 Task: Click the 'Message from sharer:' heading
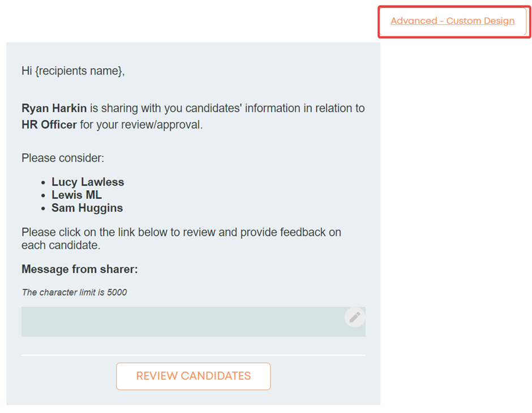(x=80, y=269)
